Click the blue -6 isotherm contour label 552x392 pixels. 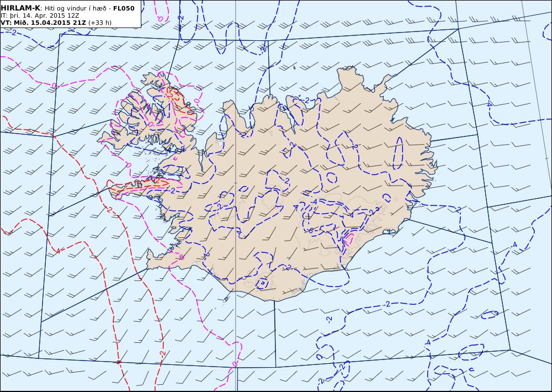click(x=311, y=231)
